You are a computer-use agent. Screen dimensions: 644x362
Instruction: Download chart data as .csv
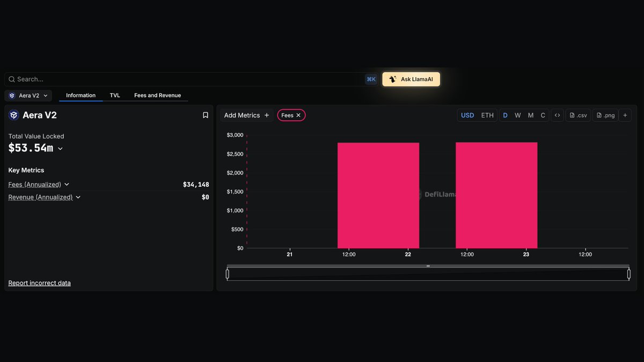[x=578, y=115]
